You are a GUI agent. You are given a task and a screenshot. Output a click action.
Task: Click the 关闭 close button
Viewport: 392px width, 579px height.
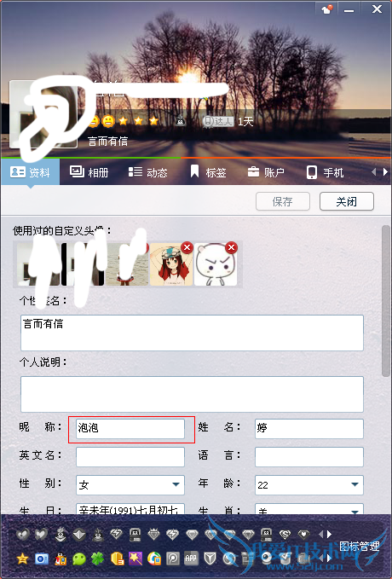(x=347, y=201)
